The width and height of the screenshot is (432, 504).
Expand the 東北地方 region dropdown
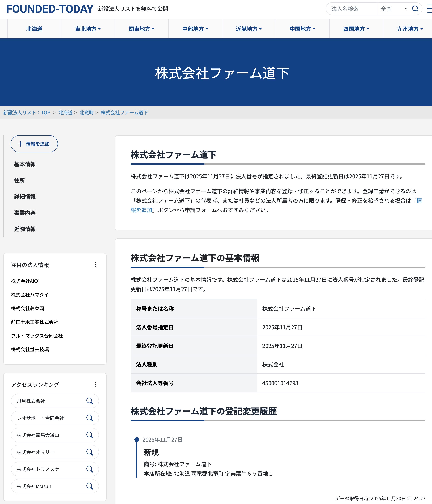[x=87, y=28]
